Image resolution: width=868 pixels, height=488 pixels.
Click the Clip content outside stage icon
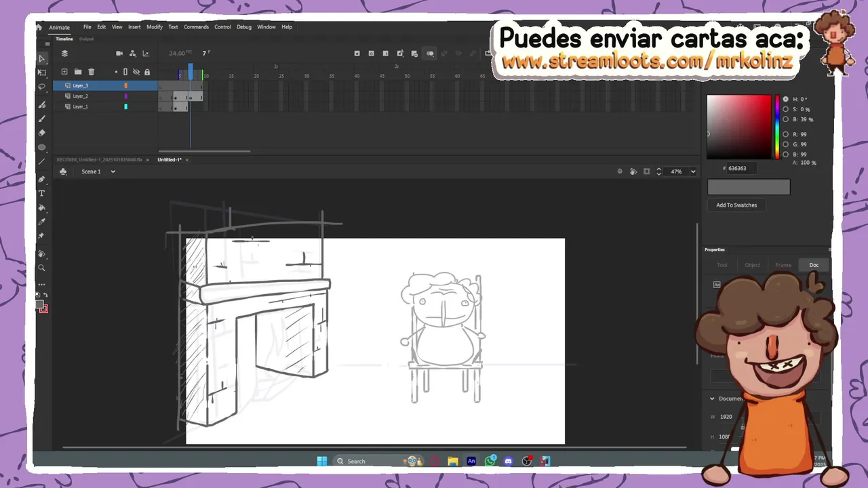(x=646, y=171)
